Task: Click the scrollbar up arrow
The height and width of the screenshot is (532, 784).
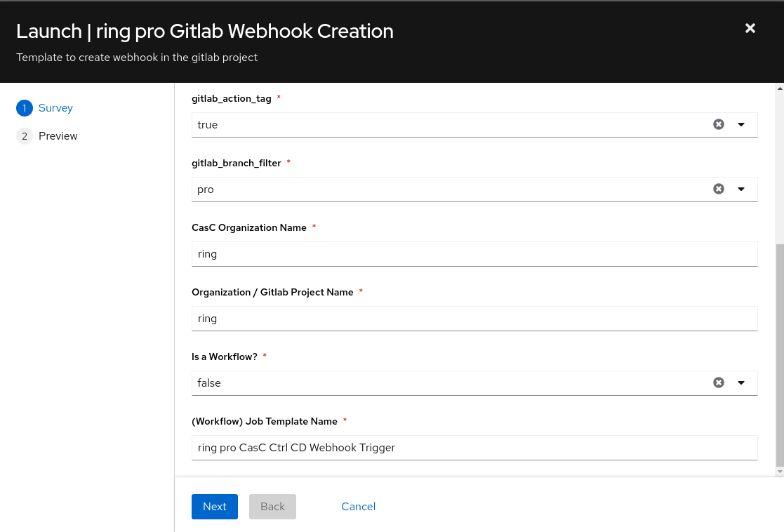Action: 780,88
